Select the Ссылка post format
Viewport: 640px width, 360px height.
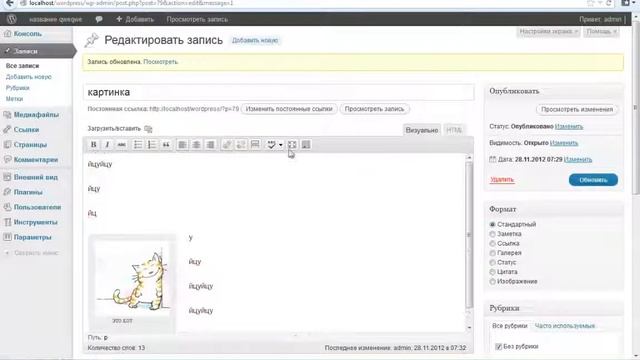pos(493,243)
